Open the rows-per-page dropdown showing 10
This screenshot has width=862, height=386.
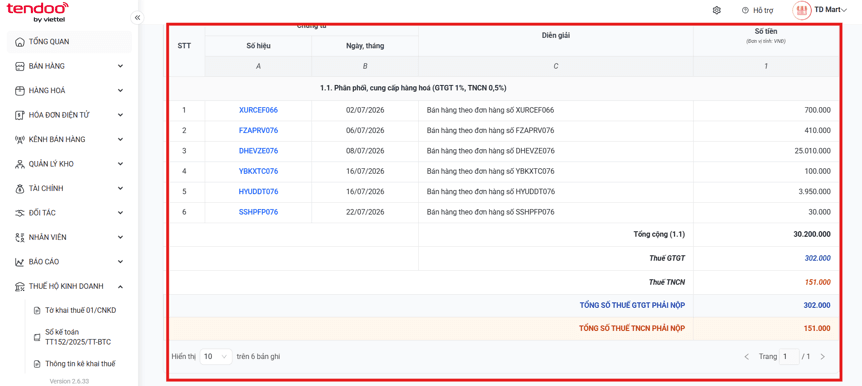click(x=216, y=356)
